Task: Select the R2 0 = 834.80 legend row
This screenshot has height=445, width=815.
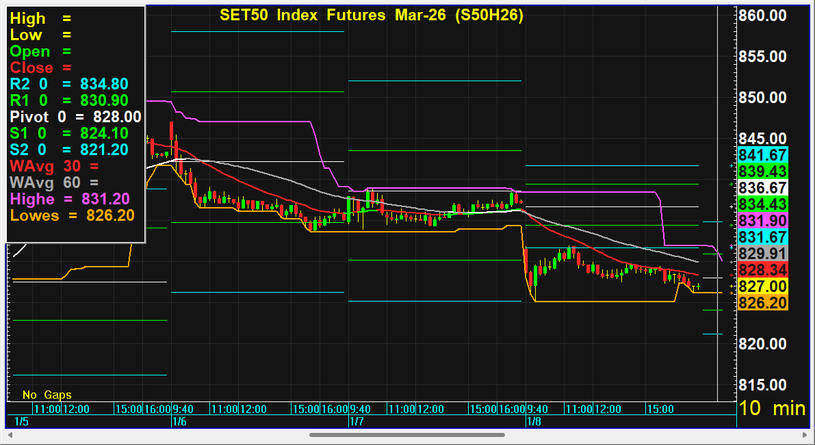Action: pos(69,84)
